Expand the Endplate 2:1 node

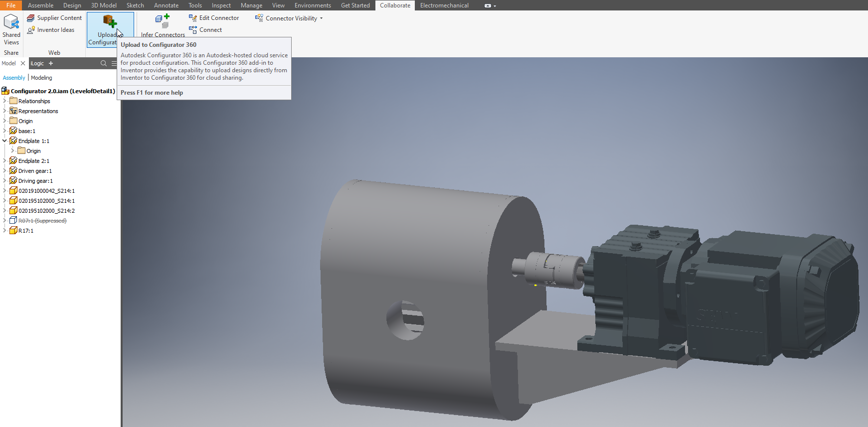click(4, 160)
